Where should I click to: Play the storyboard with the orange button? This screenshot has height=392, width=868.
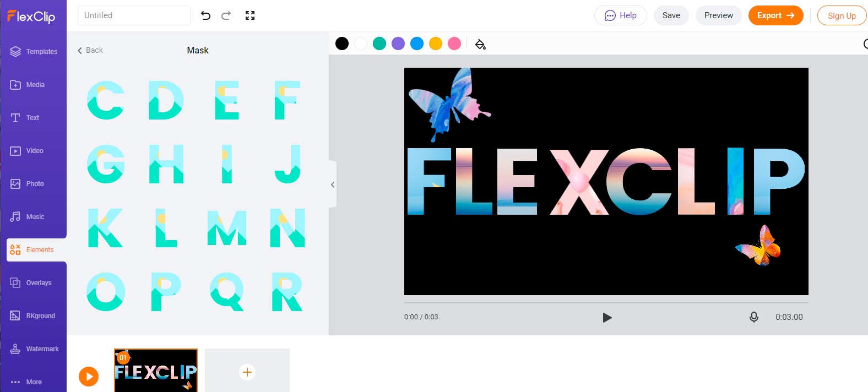click(89, 377)
